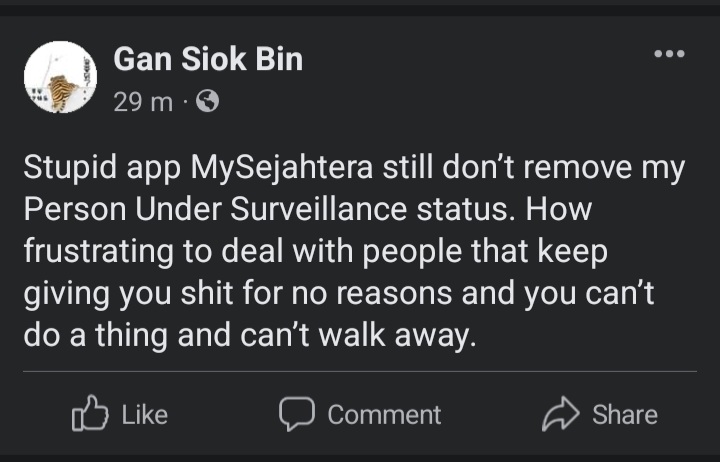The width and height of the screenshot is (720, 462).
Task: Open Gan Siok Bin's profile picture
Action: [60, 77]
